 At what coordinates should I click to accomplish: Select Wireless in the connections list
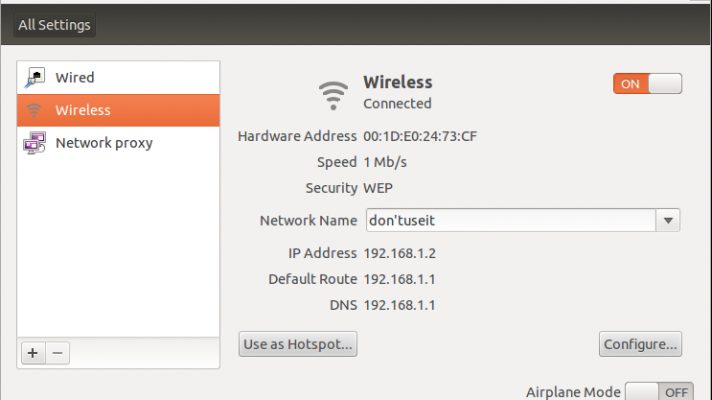click(83, 110)
